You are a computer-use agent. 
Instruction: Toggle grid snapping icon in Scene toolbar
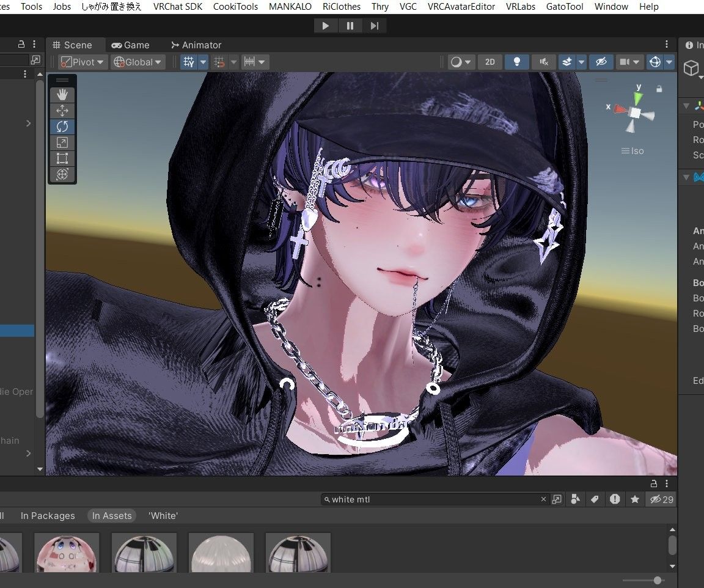pyautogui.click(x=219, y=62)
